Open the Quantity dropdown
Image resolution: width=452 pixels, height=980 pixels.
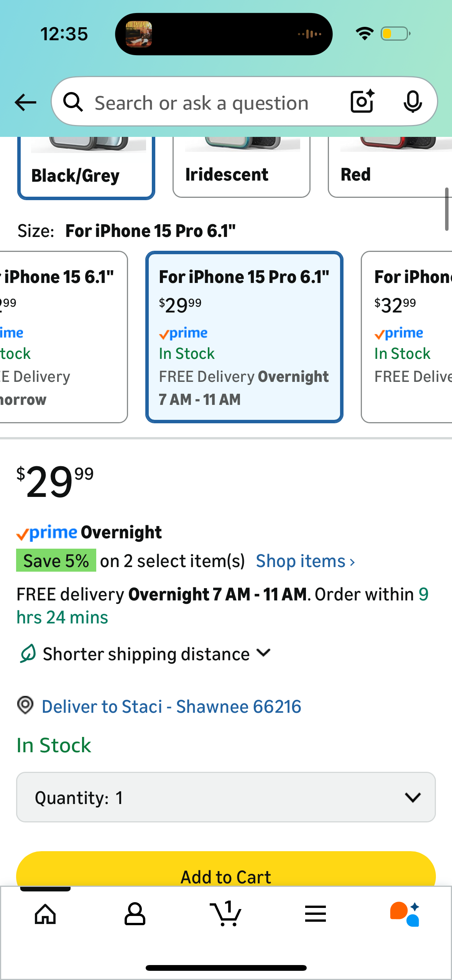[x=226, y=797]
